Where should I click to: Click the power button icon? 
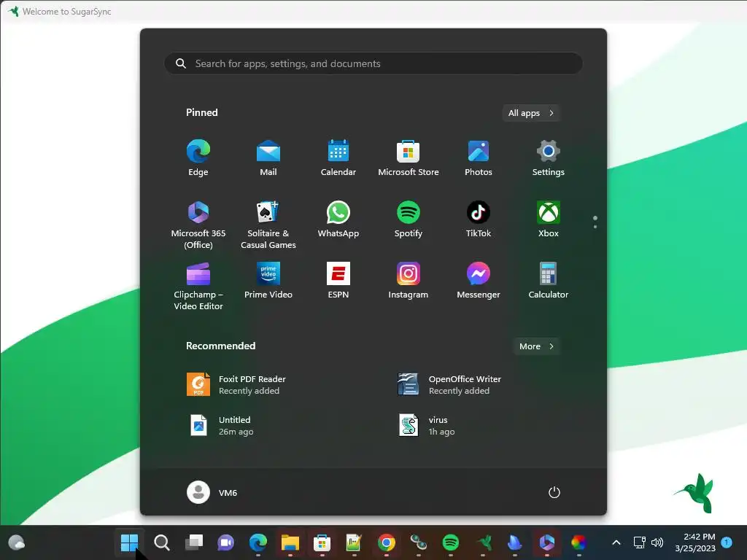coord(554,492)
